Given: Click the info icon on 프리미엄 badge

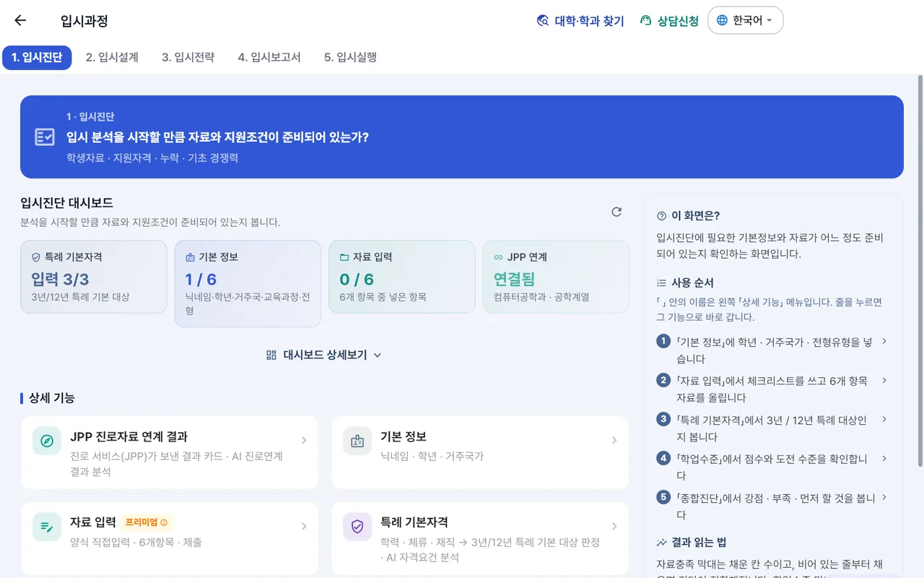Looking at the screenshot, I should pyautogui.click(x=164, y=522).
